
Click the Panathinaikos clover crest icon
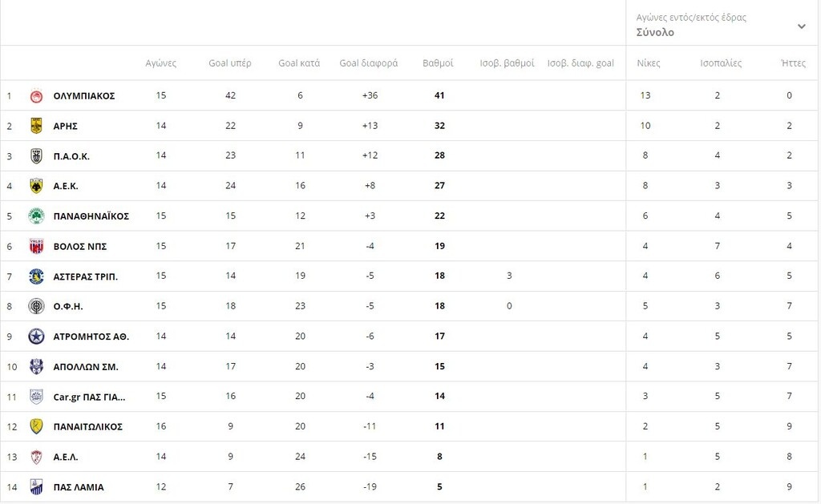click(36, 216)
